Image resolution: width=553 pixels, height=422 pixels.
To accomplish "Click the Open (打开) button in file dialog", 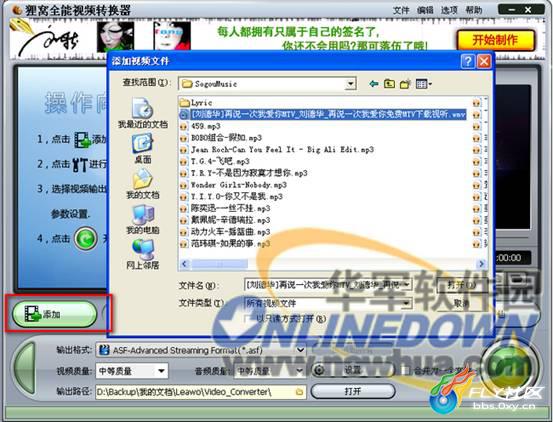I will click(462, 285).
